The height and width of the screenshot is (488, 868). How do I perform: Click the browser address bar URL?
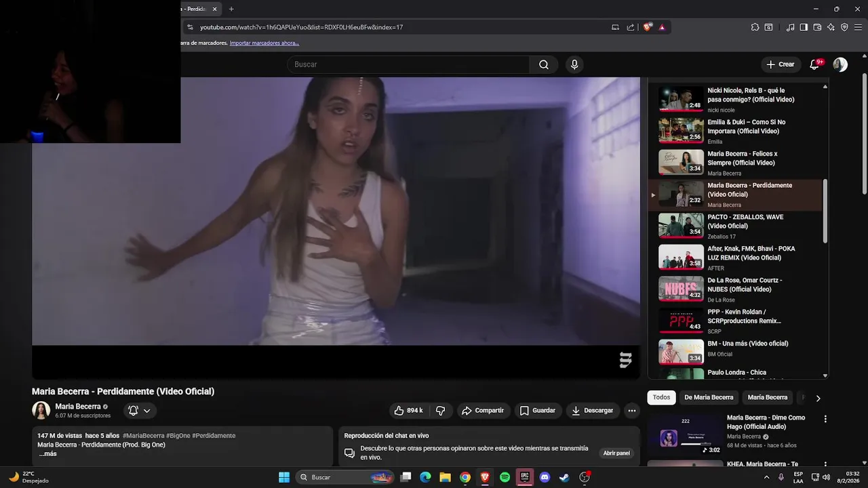pos(302,27)
